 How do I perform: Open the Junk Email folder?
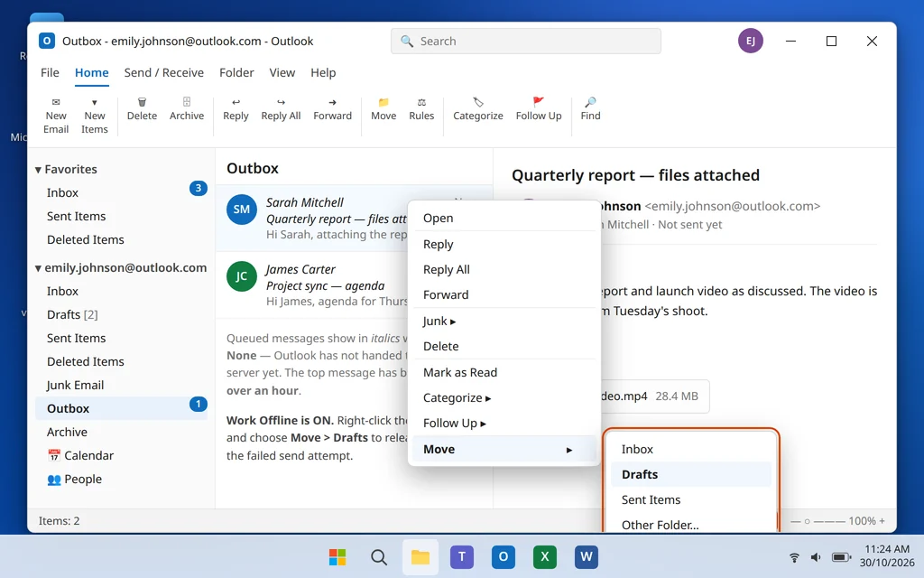coord(122,385)
